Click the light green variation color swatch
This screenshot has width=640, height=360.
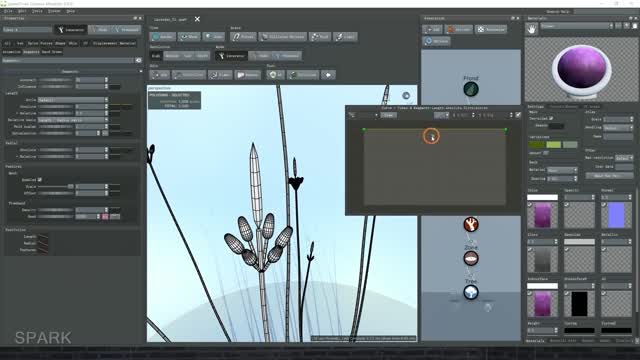point(553,144)
